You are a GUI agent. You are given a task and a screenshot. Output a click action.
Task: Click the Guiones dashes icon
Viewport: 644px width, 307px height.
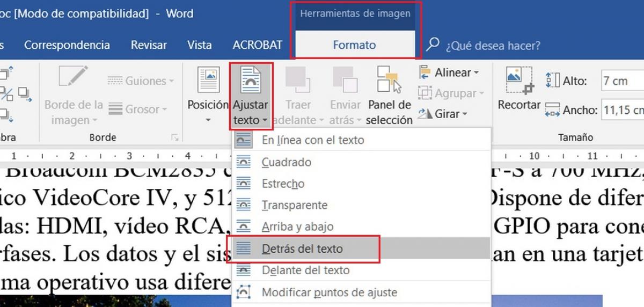(x=115, y=81)
